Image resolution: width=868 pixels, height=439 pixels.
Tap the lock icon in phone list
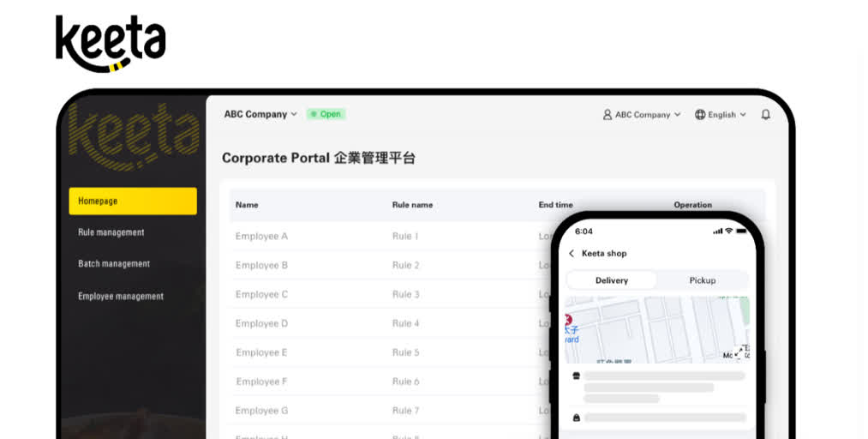pyautogui.click(x=577, y=418)
